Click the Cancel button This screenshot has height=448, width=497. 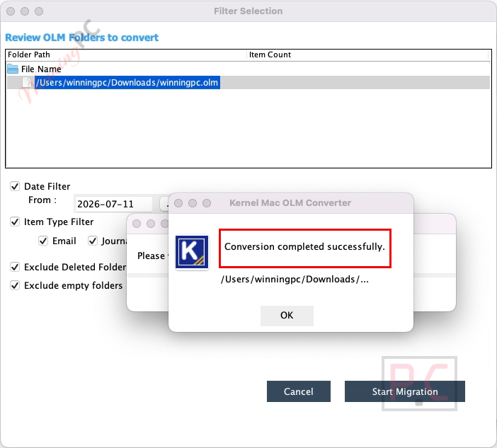tap(299, 391)
